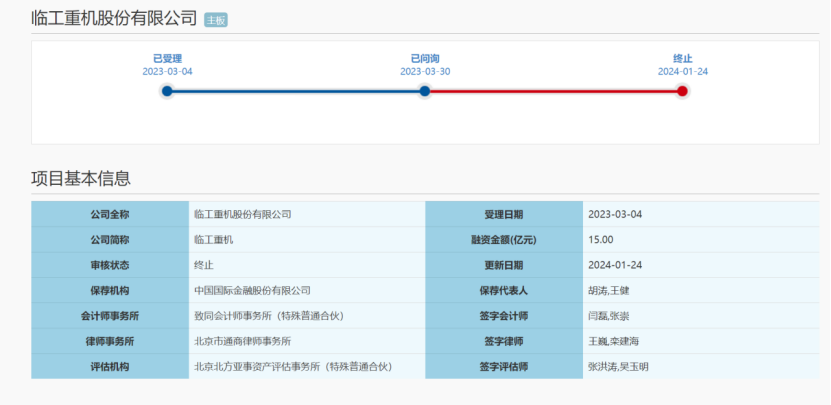Click the 项目基本信息 section heading
Screen dimensions: 831x405
(x=80, y=179)
